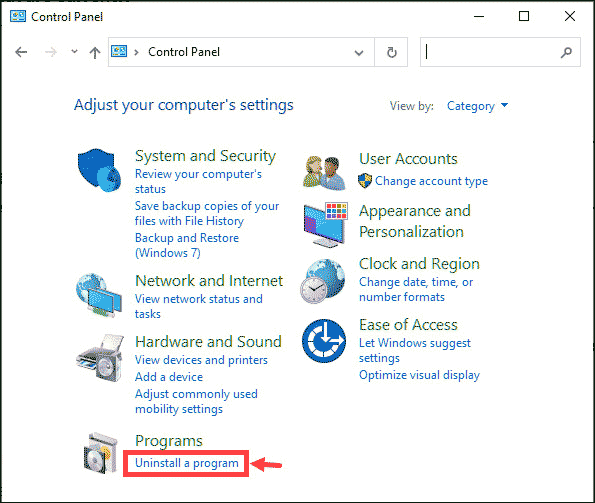Screen dimensions: 595x503
Task: Click Add a device link
Action: click(169, 377)
